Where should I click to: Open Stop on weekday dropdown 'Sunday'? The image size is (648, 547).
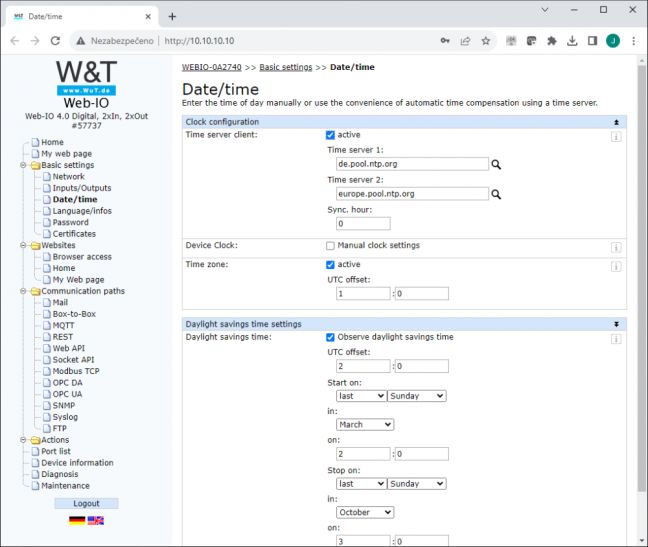[x=417, y=484]
